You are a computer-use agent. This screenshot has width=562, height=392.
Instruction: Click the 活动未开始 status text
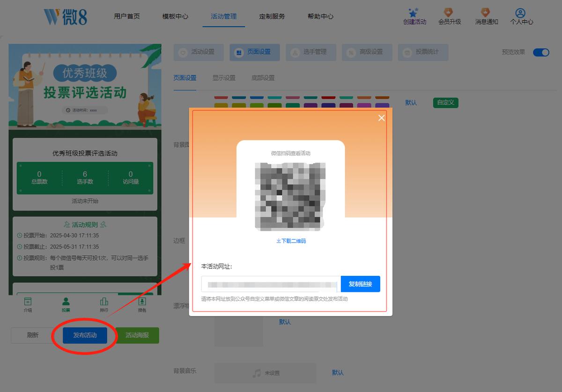(x=85, y=201)
